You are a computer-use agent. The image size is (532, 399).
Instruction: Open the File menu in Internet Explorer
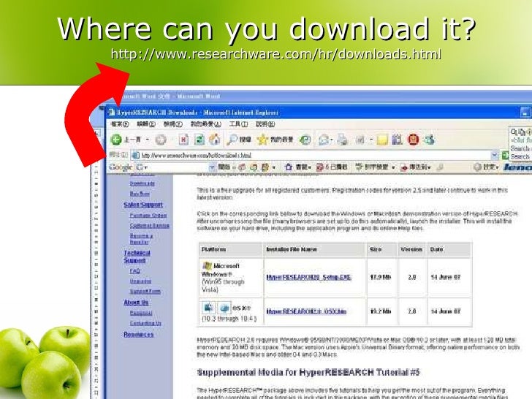tap(120, 124)
